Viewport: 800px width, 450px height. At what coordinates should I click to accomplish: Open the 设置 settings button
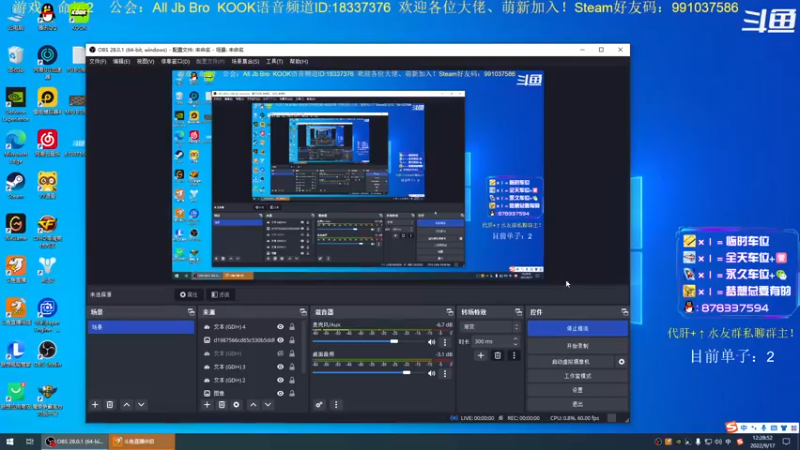click(577, 390)
